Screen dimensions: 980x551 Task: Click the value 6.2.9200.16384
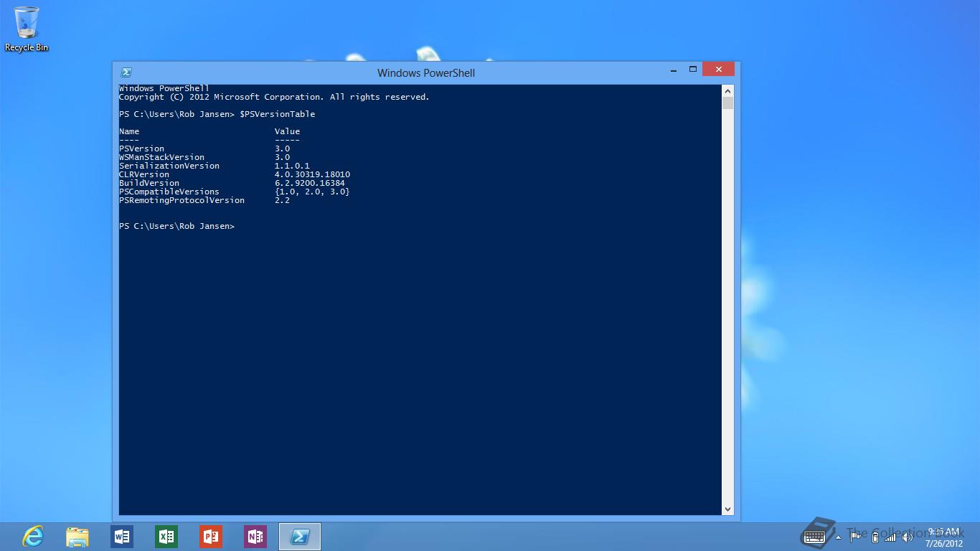pyautogui.click(x=310, y=183)
